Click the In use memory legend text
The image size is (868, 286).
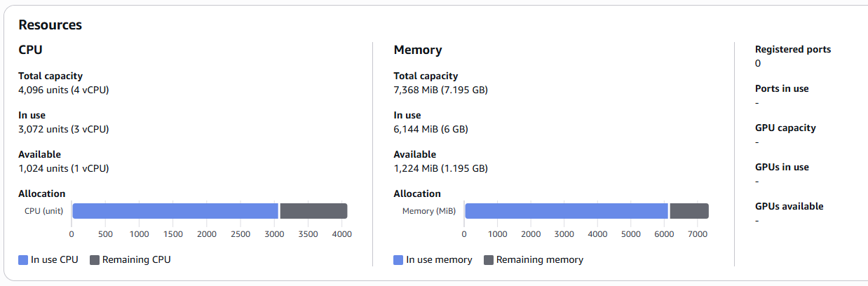[x=439, y=260]
